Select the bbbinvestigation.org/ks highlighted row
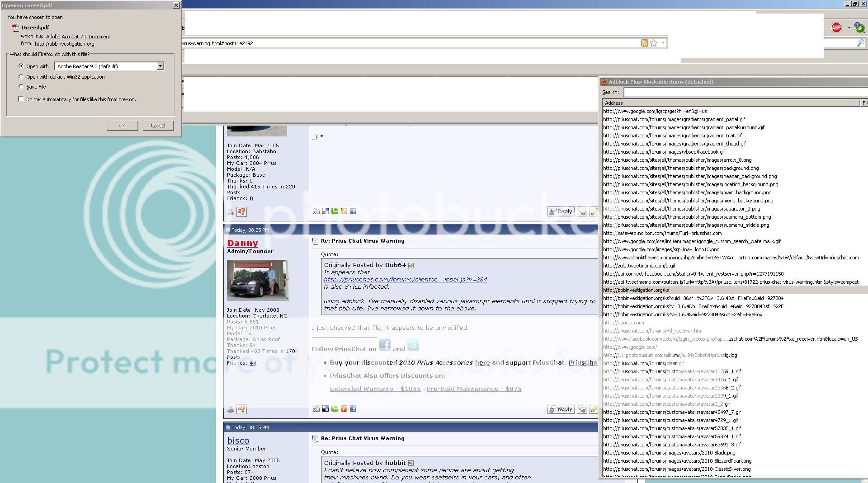The width and height of the screenshot is (868, 483). pos(735,290)
